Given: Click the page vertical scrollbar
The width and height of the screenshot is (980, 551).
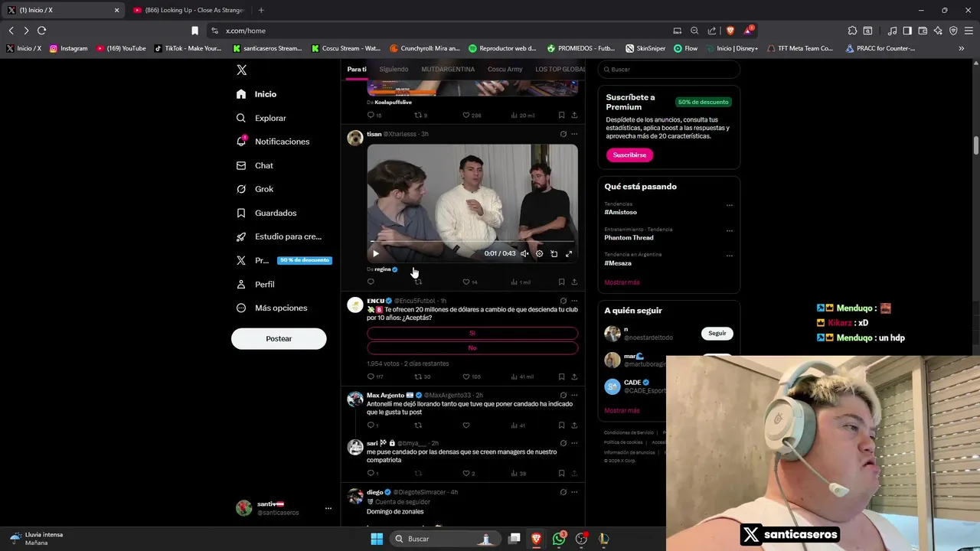Looking at the screenshot, I should coord(975,145).
